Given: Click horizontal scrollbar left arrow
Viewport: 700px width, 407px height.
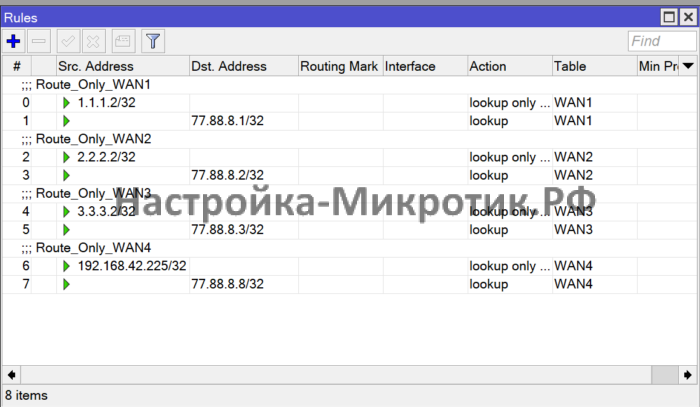Looking at the screenshot, I should click(11, 373).
